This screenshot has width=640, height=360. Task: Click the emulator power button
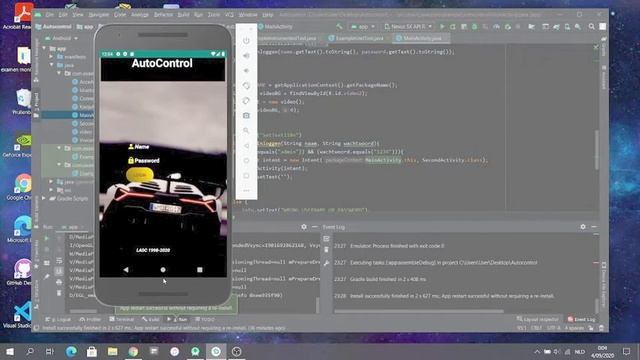click(246, 41)
